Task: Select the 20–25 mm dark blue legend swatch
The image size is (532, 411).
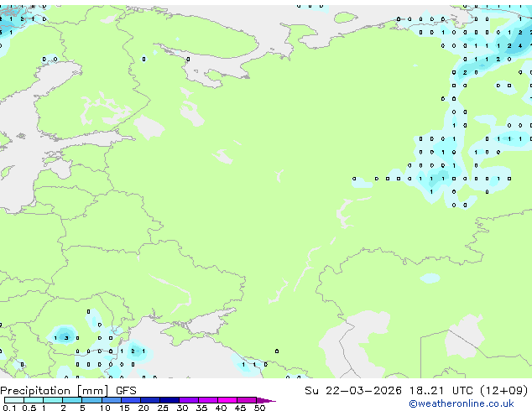Action: tap(150, 400)
